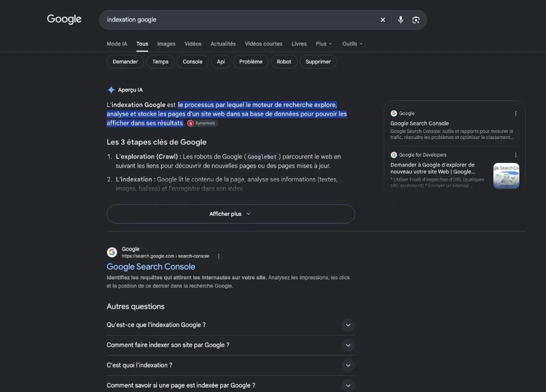Open the Actualités tab

(x=223, y=44)
